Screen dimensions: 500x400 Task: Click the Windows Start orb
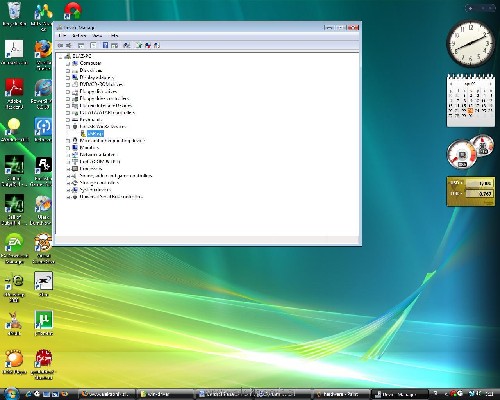(x=11, y=394)
